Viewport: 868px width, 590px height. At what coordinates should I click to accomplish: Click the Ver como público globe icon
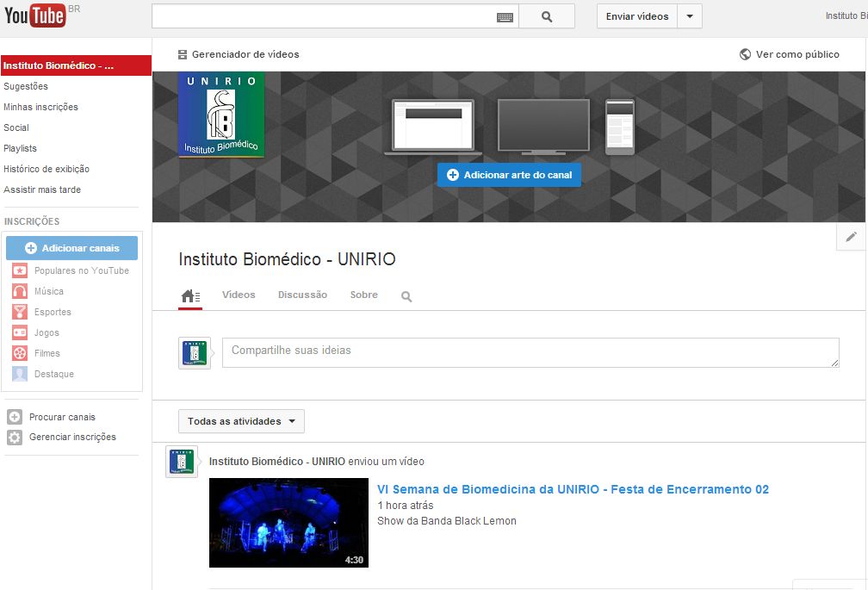point(744,53)
